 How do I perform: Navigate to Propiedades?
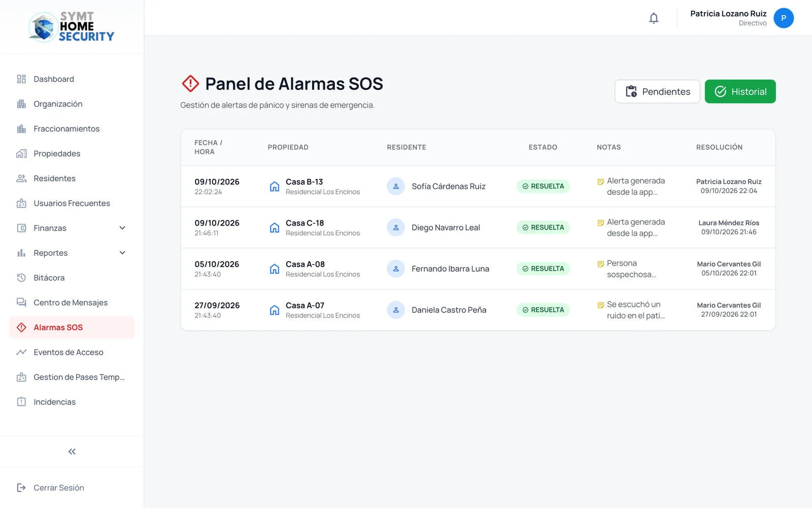point(72,154)
